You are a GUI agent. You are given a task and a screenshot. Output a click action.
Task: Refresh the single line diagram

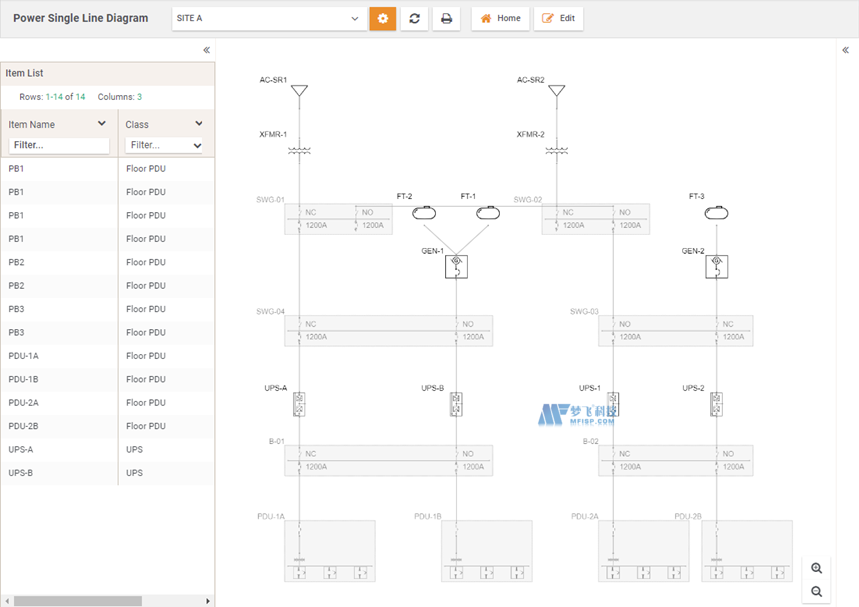414,18
